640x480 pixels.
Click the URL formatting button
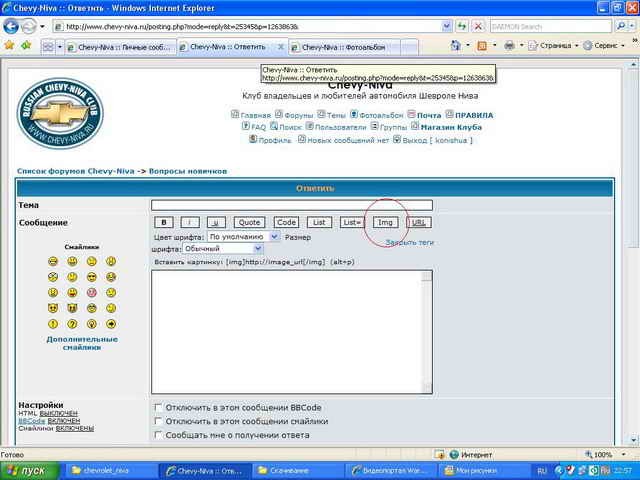point(421,222)
